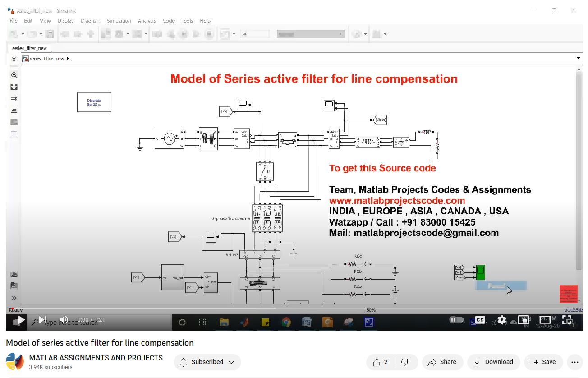Skip to the next video
Viewport: 588px width, 378px height.
43,320
